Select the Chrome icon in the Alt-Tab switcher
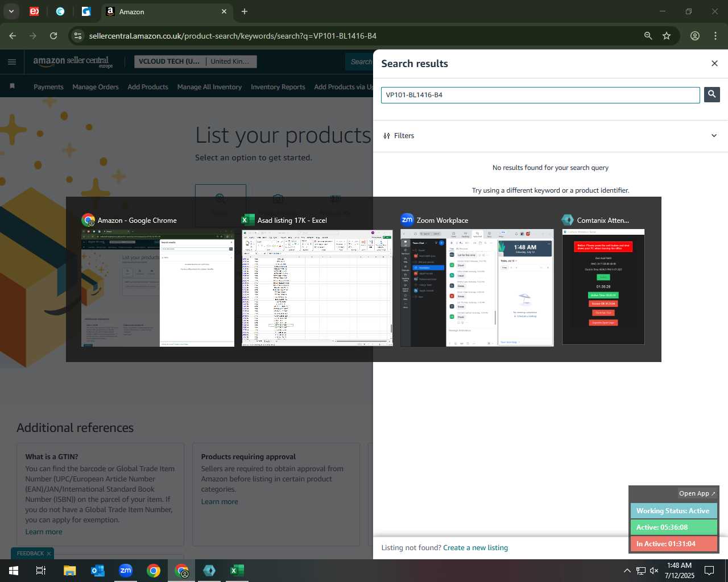The image size is (728, 582). click(x=88, y=220)
